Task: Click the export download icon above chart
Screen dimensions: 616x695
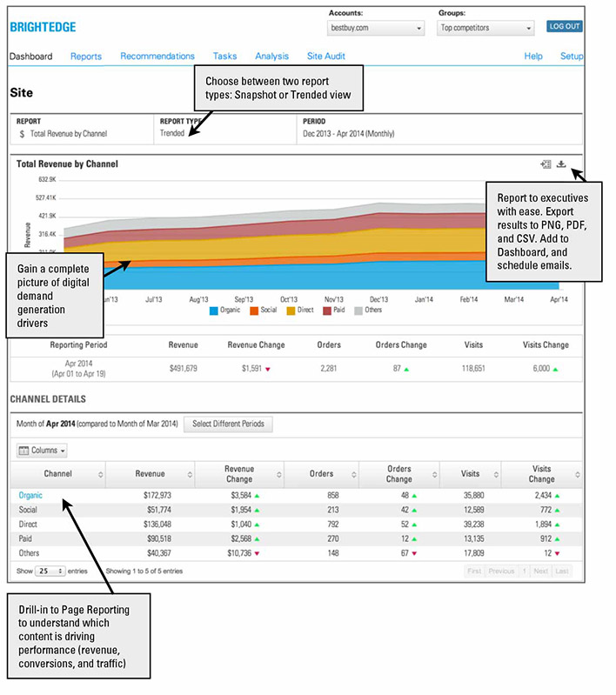Action: 561,164
